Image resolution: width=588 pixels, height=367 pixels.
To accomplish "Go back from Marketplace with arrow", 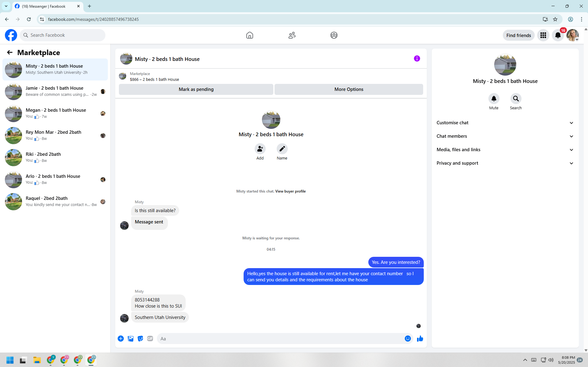I will [10, 52].
